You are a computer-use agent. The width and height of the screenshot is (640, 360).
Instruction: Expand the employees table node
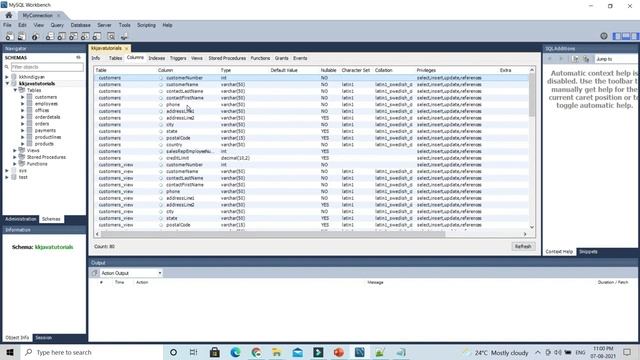(22, 104)
